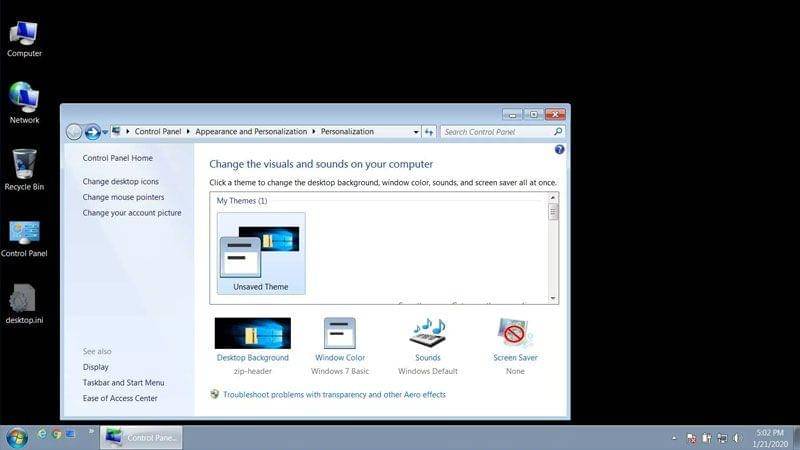Click Control Panel in the address breadcrumb
800x450 pixels.
[x=159, y=132]
